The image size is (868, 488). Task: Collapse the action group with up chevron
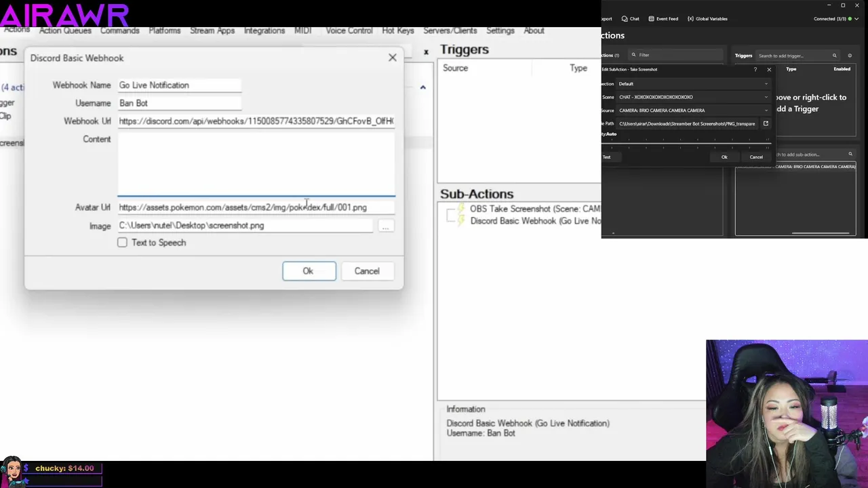(x=422, y=87)
